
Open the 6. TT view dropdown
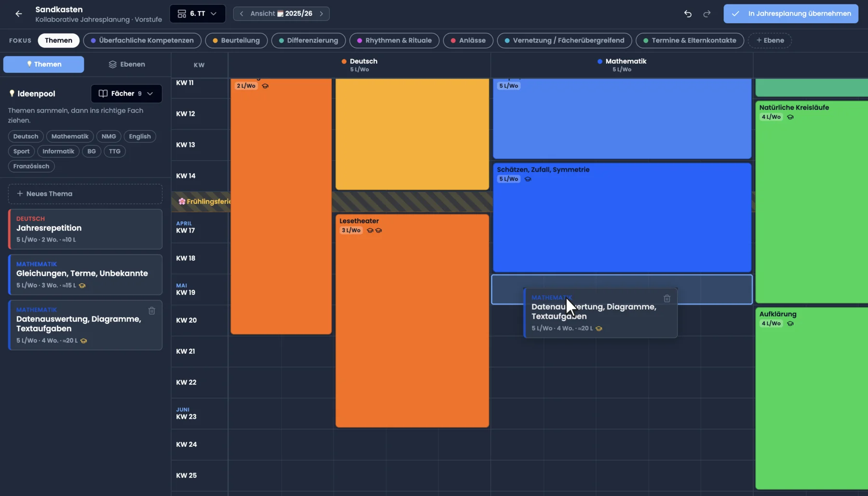pyautogui.click(x=197, y=14)
